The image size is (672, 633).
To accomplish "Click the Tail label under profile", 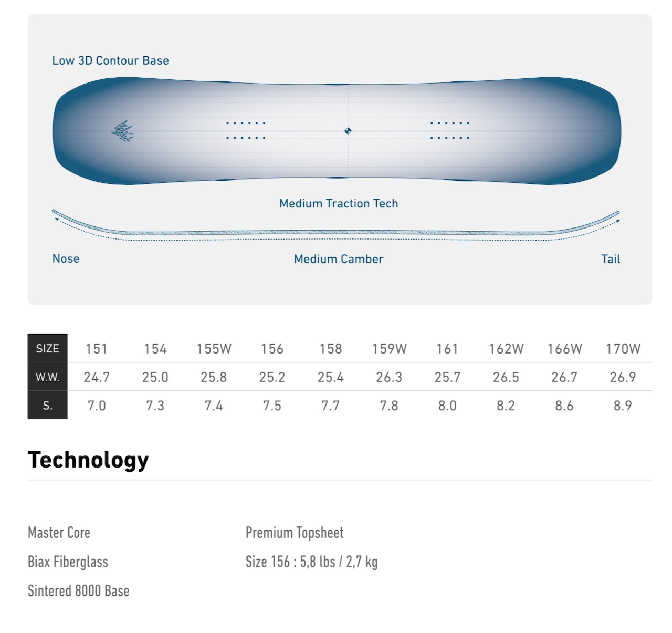I will (x=611, y=259).
